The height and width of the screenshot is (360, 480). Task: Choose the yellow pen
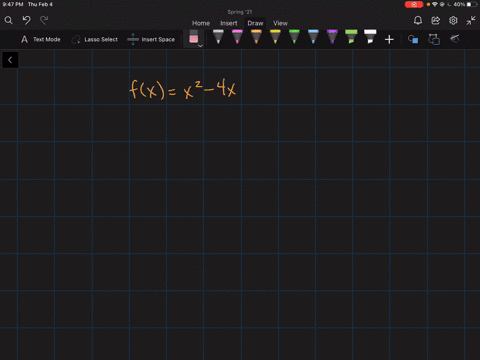(x=275, y=37)
